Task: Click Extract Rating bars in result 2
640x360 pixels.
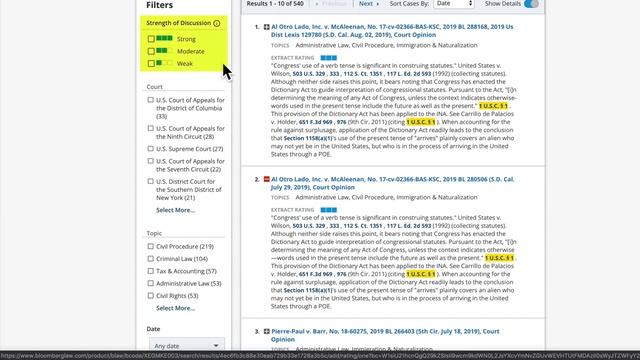Action: coord(329,210)
